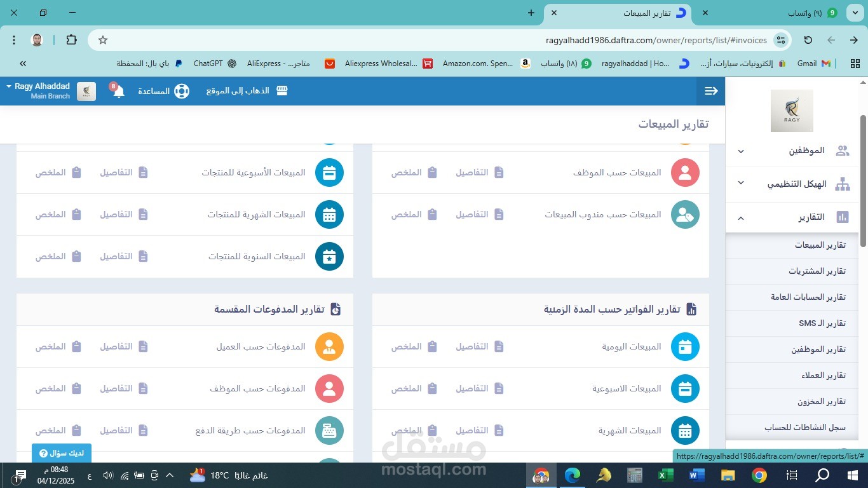Click the calendar icon of المبيعات الشهرية للمنتجات
The image size is (868, 488).
tap(329, 214)
